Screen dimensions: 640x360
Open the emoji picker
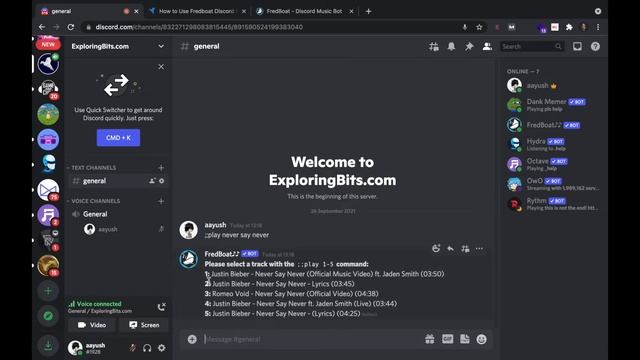click(x=482, y=339)
